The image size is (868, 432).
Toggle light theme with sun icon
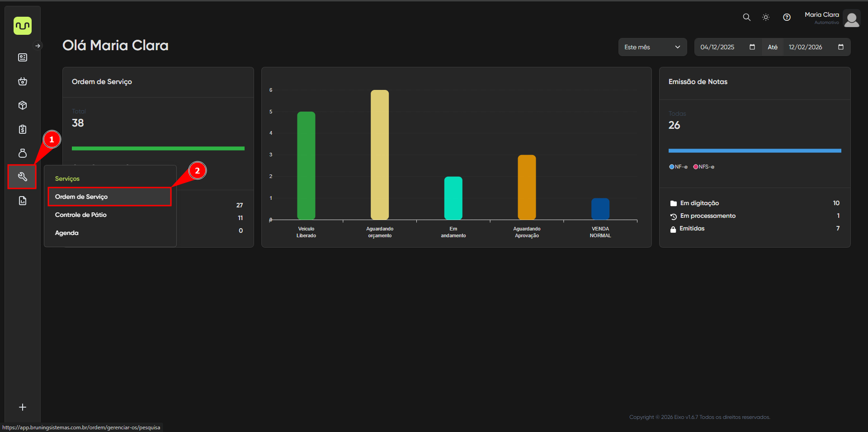766,17
